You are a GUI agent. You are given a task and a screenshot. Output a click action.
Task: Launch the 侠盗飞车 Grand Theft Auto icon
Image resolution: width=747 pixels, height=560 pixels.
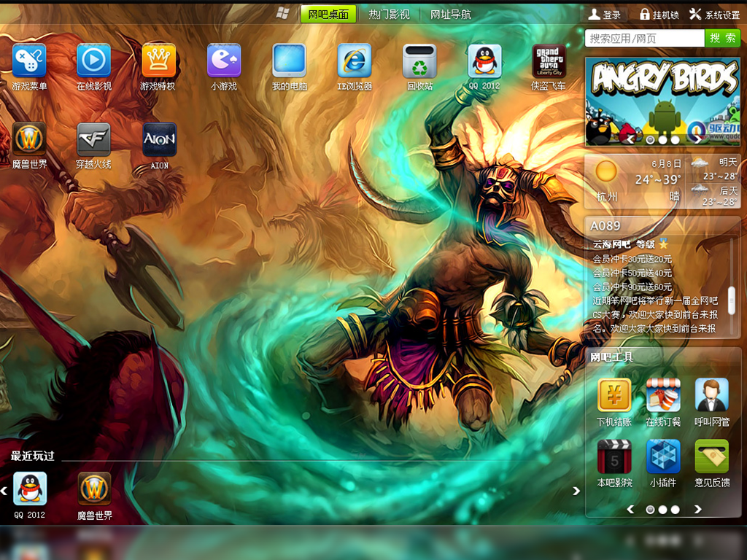[x=549, y=61]
